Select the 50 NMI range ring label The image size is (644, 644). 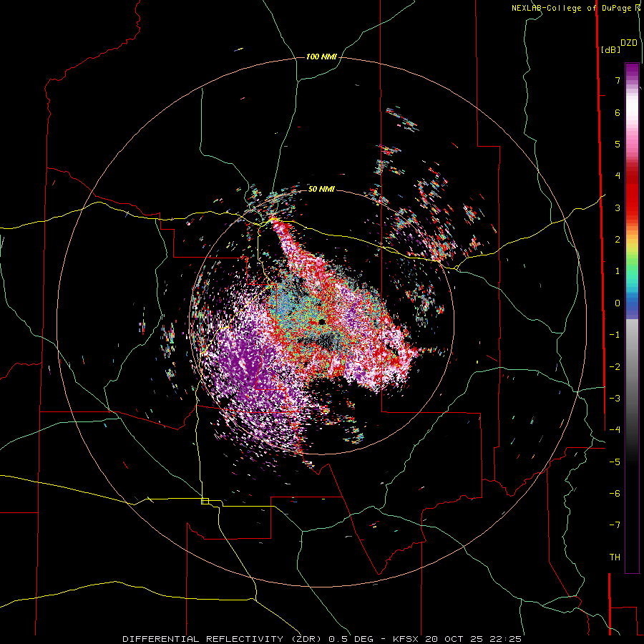point(321,189)
